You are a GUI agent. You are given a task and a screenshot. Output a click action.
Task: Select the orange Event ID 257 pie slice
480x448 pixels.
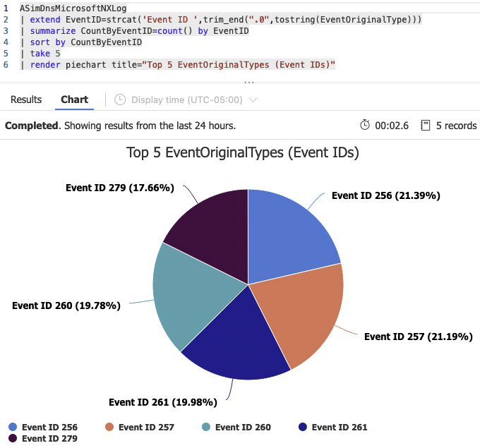300,314
